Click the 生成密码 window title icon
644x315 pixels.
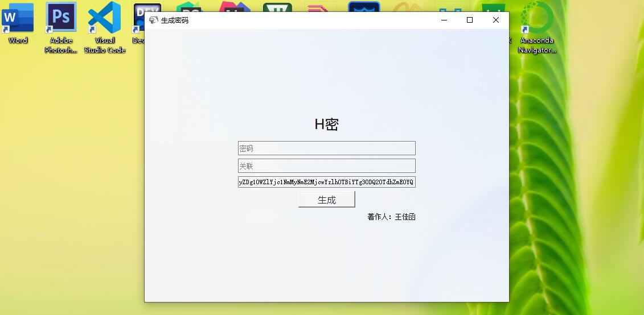(154, 20)
